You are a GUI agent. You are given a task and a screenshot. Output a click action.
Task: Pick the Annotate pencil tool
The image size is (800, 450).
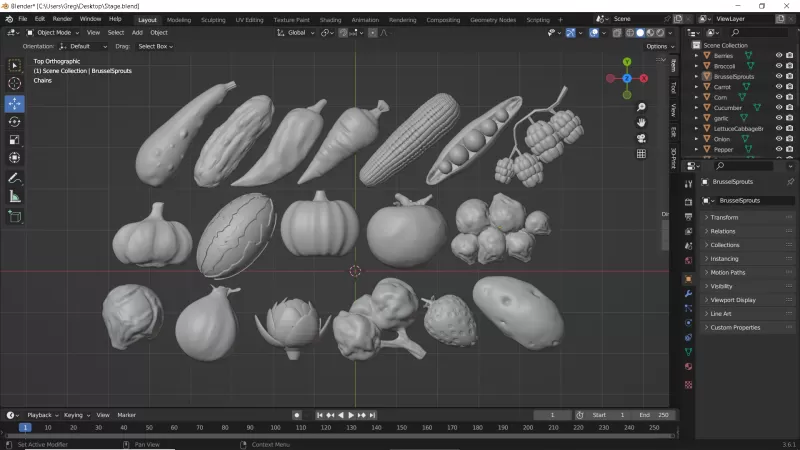[x=15, y=178]
